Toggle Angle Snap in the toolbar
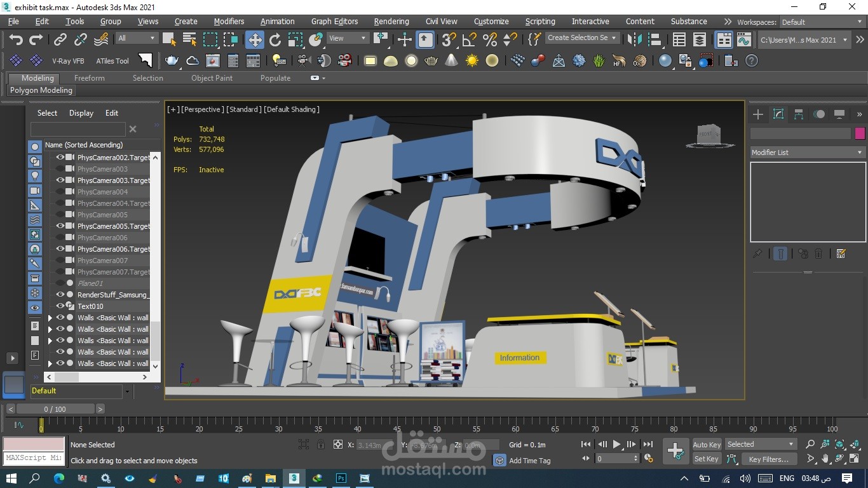This screenshot has height=488, width=868. [470, 39]
